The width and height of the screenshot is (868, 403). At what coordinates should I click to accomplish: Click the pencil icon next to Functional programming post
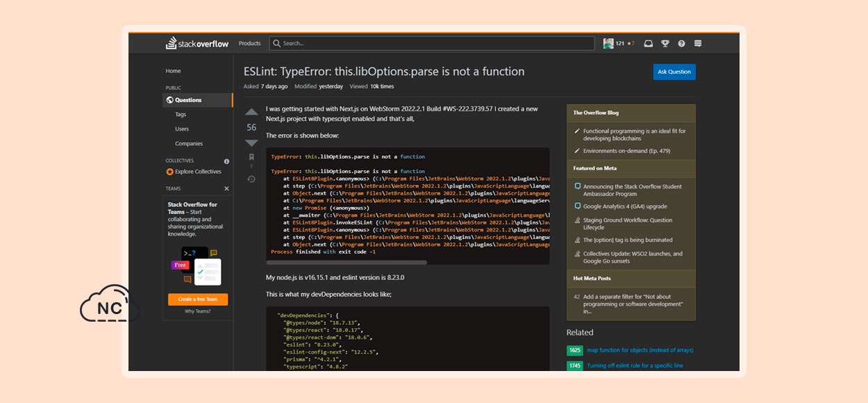coord(577,131)
